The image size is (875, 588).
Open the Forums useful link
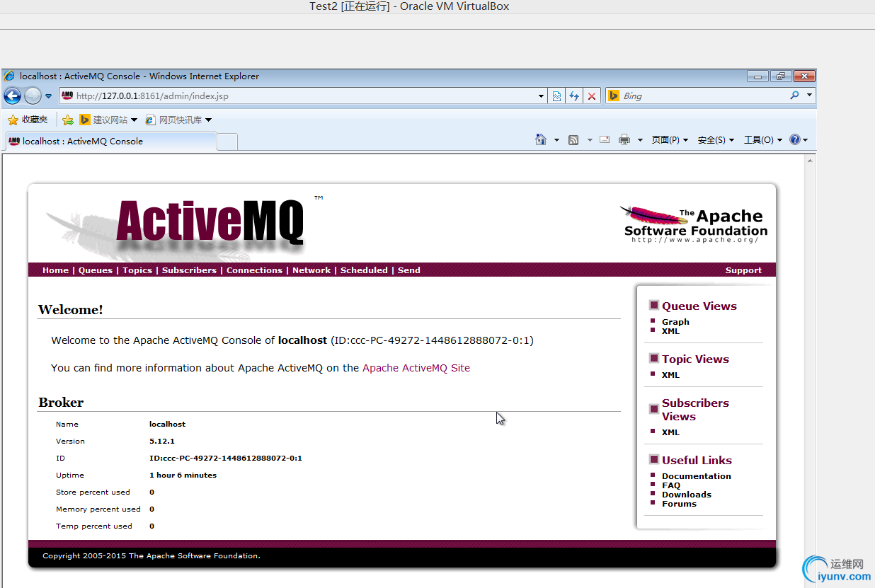coord(679,504)
